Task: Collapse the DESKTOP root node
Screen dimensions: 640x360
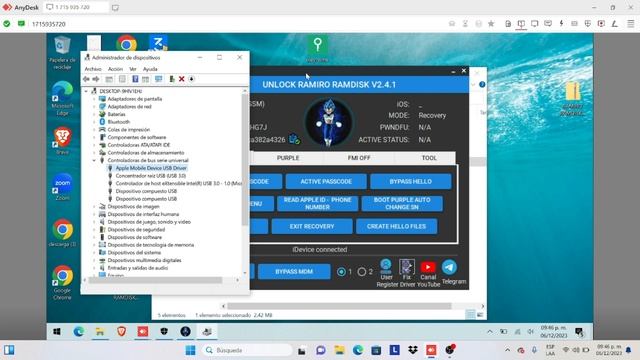Action: [x=87, y=91]
